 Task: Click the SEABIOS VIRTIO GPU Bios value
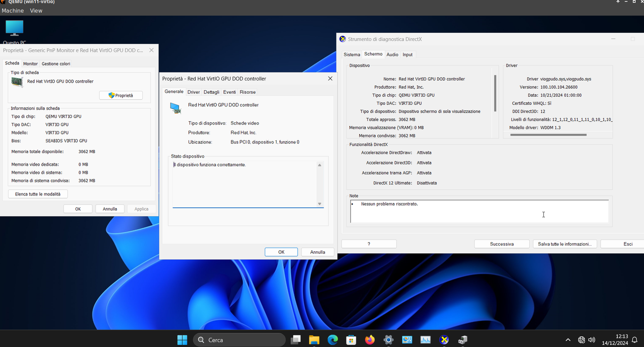pyautogui.click(x=66, y=141)
